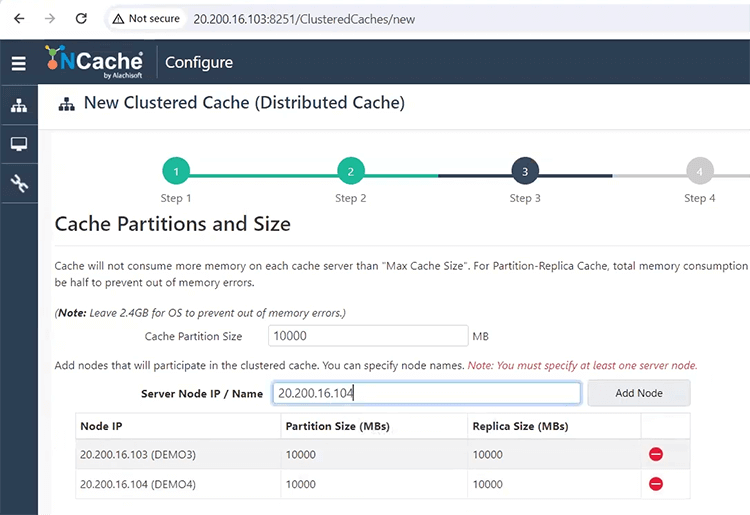Reload the page with the refresh icon
The height and width of the screenshot is (515, 750).
point(81,19)
